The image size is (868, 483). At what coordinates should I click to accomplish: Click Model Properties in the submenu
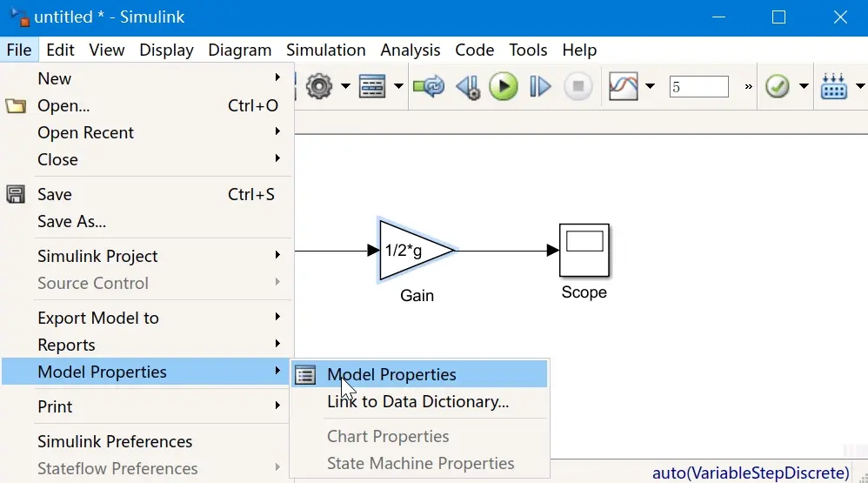coord(419,374)
